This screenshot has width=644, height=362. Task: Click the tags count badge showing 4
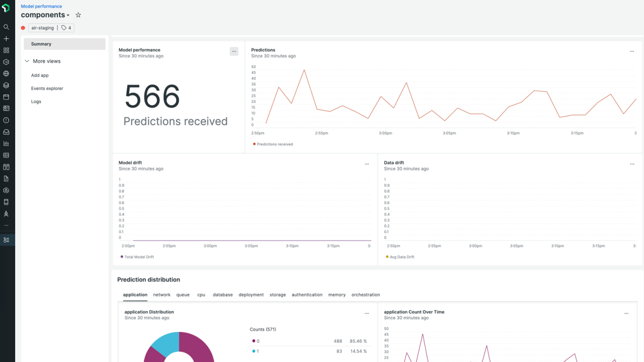pos(66,28)
